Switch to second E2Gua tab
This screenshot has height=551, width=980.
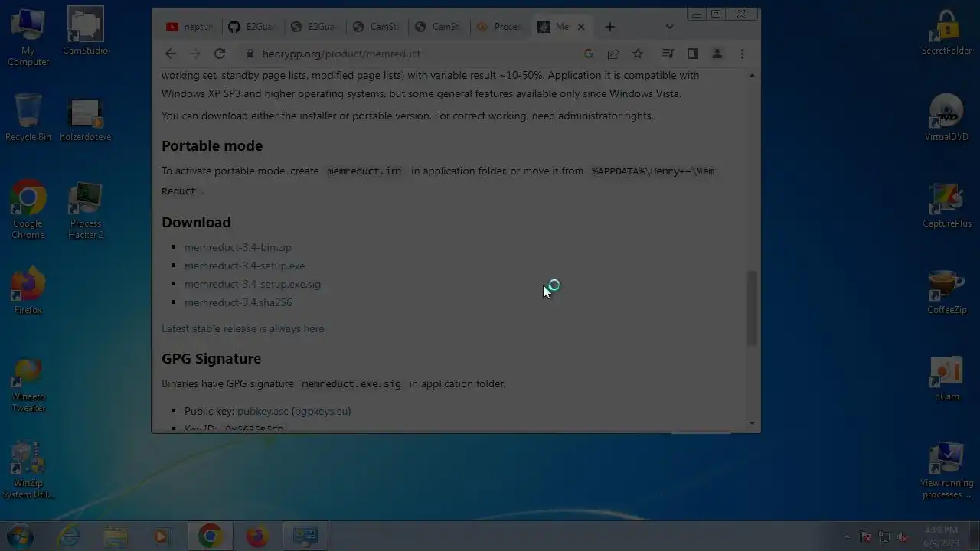pyautogui.click(x=313, y=27)
